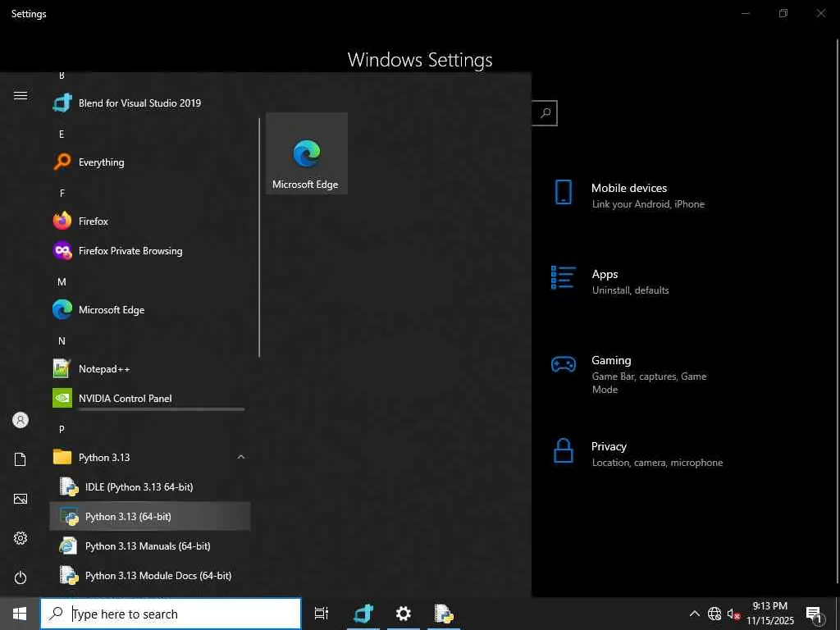Switch to Settings taskbar icon

pos(404,614)
